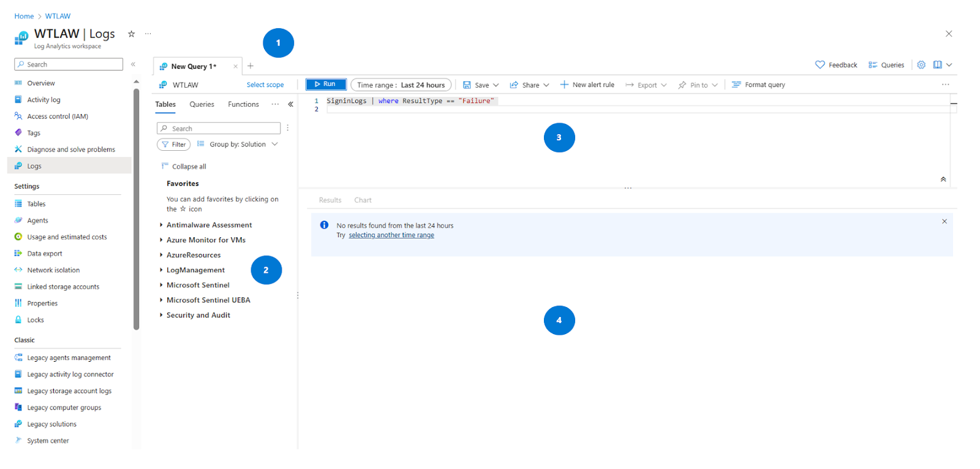This screenshot has height=469, width=980.
Task: Dismiss the no results info banner
Action: pos(944,221)
